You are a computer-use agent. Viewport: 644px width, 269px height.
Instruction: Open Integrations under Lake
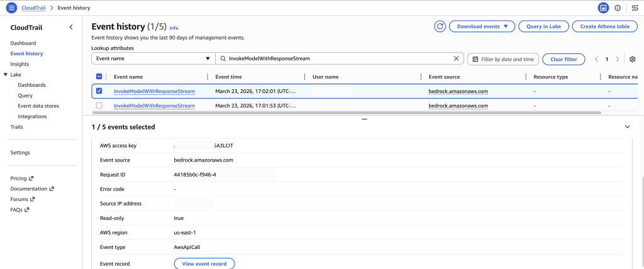(32, 117)
